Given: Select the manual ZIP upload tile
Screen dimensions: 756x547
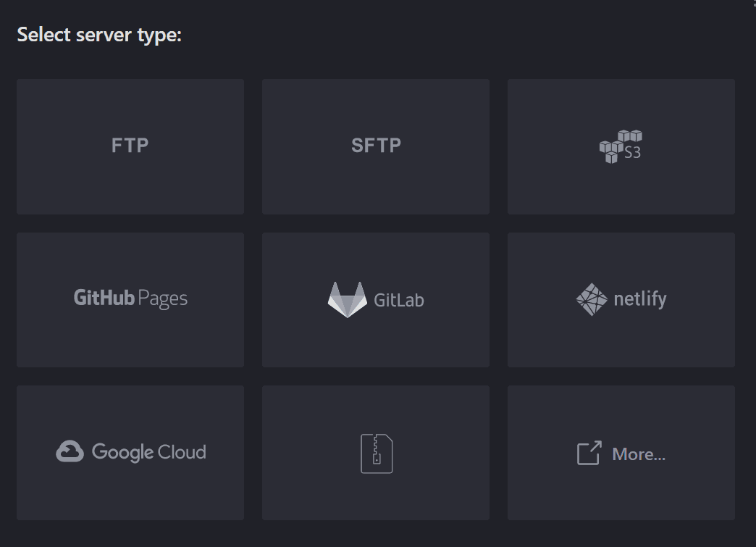Looking at the screenshot, I should point(376,453).
